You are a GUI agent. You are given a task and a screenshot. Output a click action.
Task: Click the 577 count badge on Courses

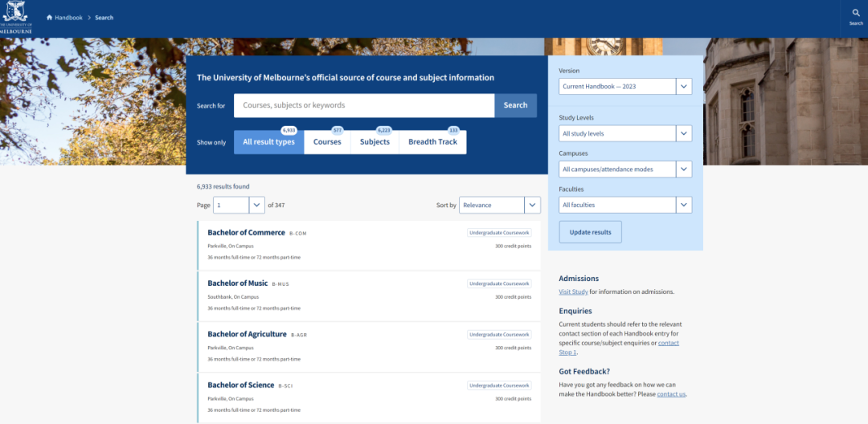pyautogui.click(x=337, y=130)
